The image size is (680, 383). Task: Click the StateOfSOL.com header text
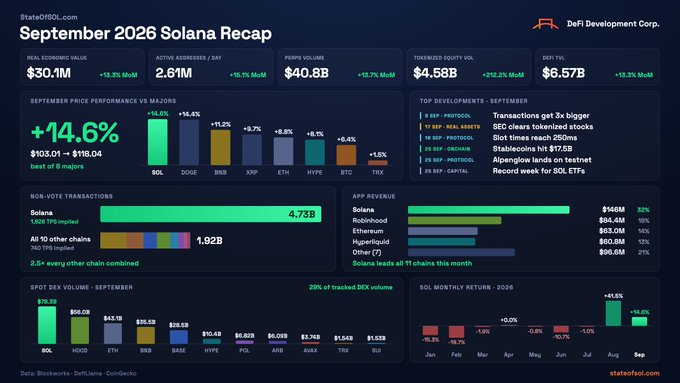[49, 17]
